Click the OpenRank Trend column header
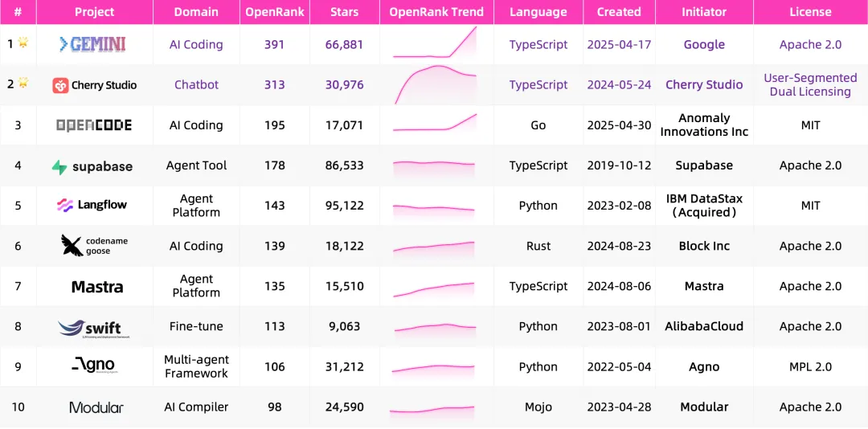This screenshot has height=429, width=868. click(436, 12)
